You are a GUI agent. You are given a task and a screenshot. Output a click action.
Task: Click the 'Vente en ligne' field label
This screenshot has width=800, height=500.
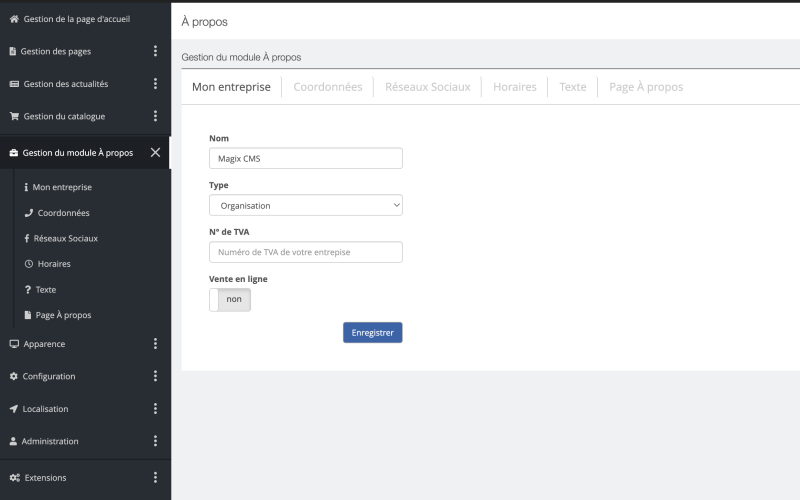tap(238, 279)
